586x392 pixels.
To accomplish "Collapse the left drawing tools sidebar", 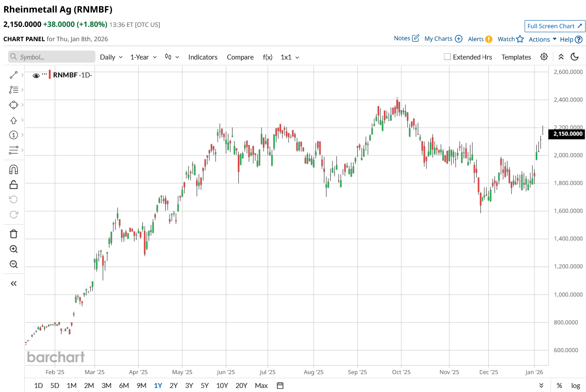I will 13,283.
